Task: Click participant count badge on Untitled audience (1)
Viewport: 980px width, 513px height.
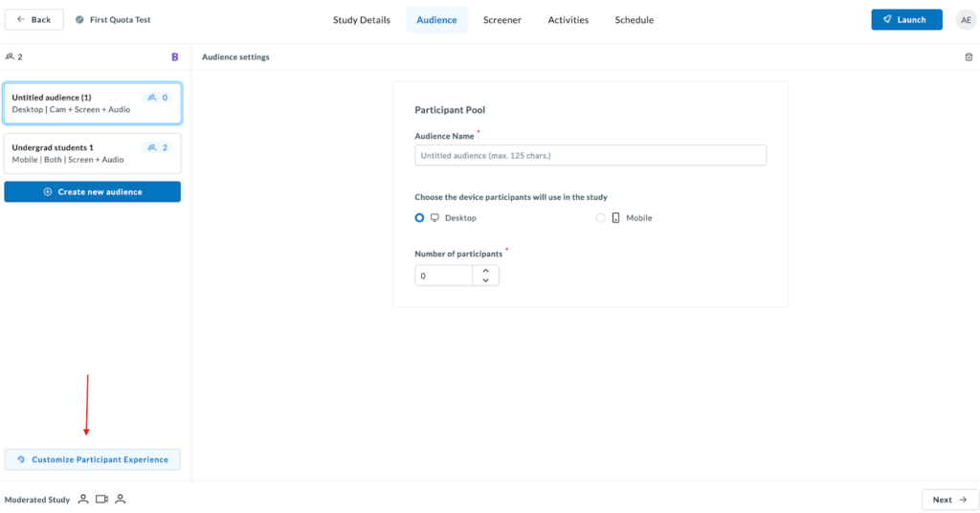Action: [158, 98]
